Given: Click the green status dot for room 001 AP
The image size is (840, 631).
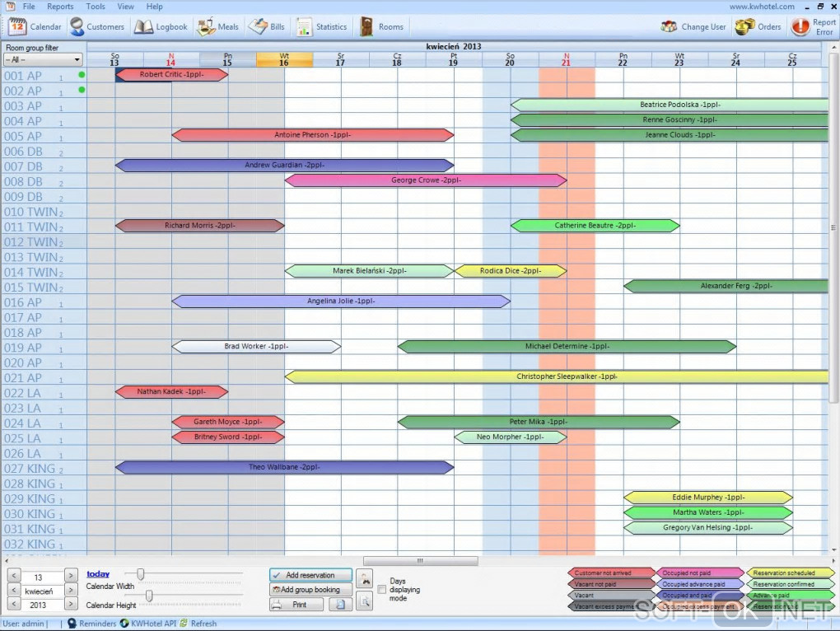Looking at the screenshot, I should (82, 75).
